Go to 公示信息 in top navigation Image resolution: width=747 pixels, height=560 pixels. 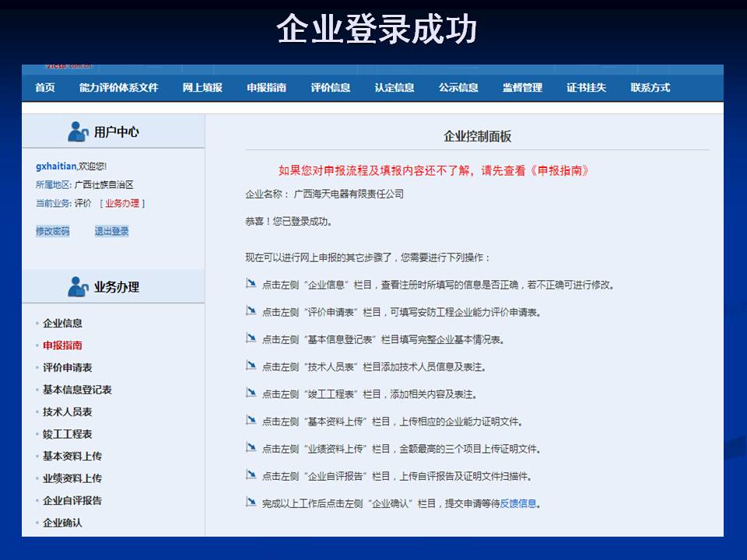click(x=458, y=88)
